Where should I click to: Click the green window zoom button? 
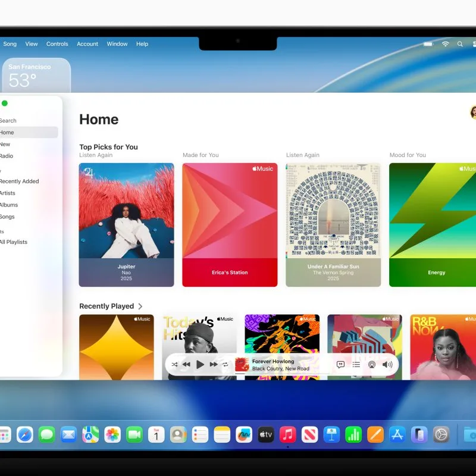[5, 103]
